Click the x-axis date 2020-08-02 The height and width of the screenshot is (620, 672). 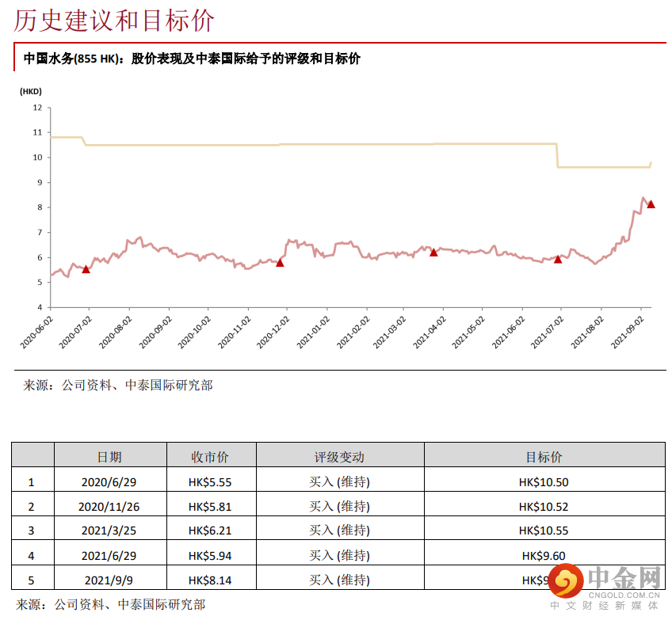click(x=115, y=333)
